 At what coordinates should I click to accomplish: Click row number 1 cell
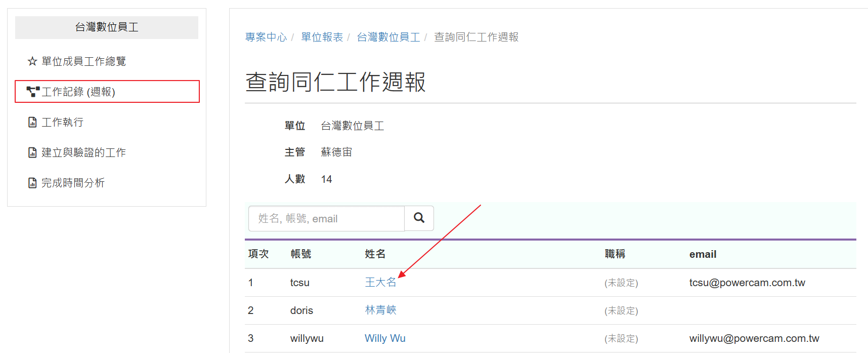(x=250, y=283)
